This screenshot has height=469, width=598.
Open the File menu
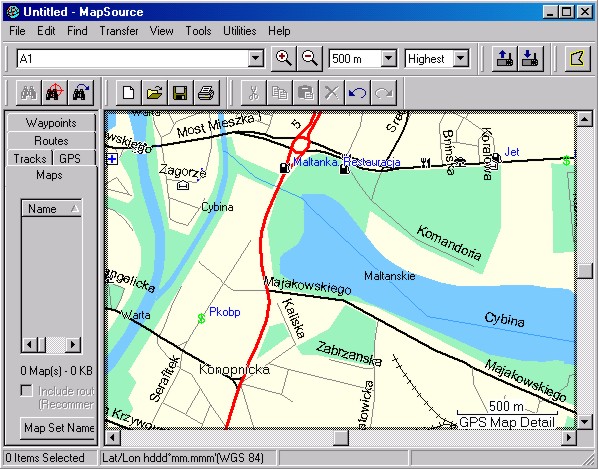click(17, 31)
